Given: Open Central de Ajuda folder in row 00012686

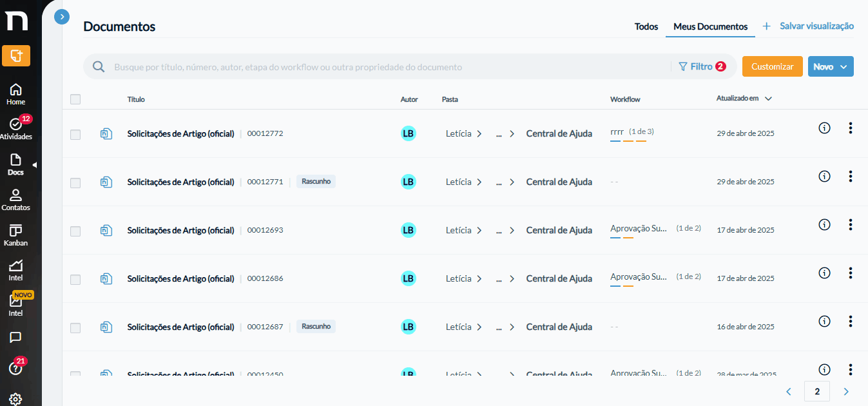Looking at the screenshot, I should coord(559,278).
